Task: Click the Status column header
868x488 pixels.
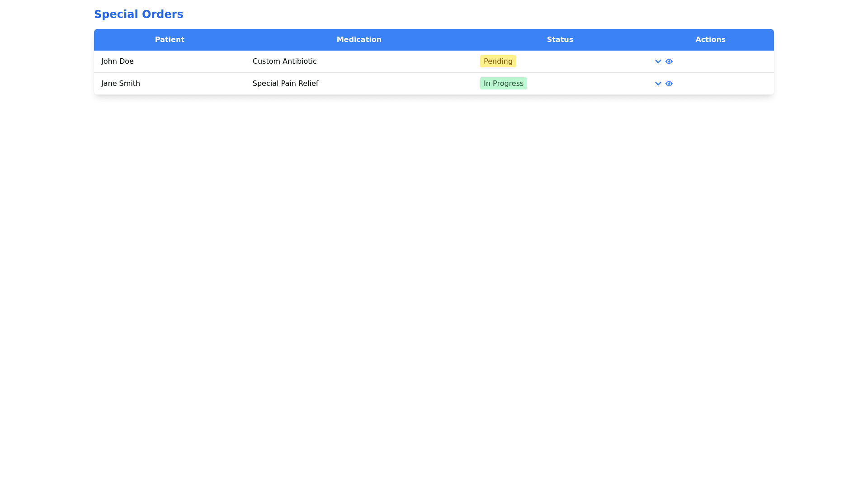Action: click(x=560, y=40)
